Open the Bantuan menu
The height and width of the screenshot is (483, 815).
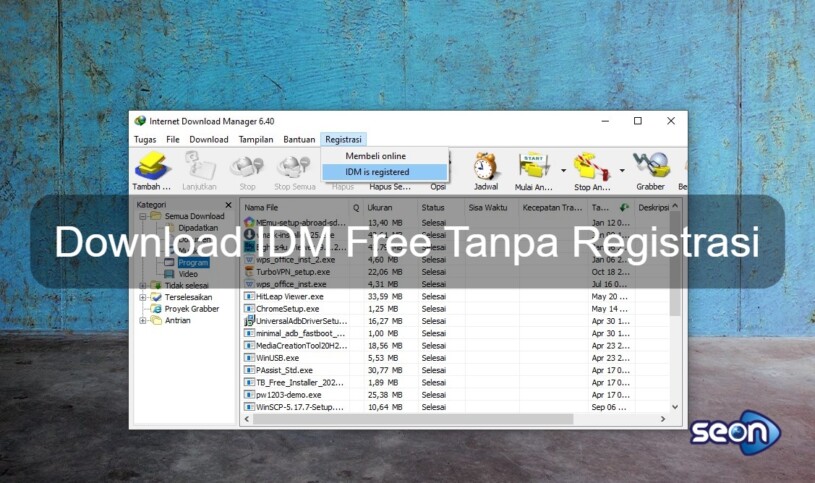tap(299, 139)
